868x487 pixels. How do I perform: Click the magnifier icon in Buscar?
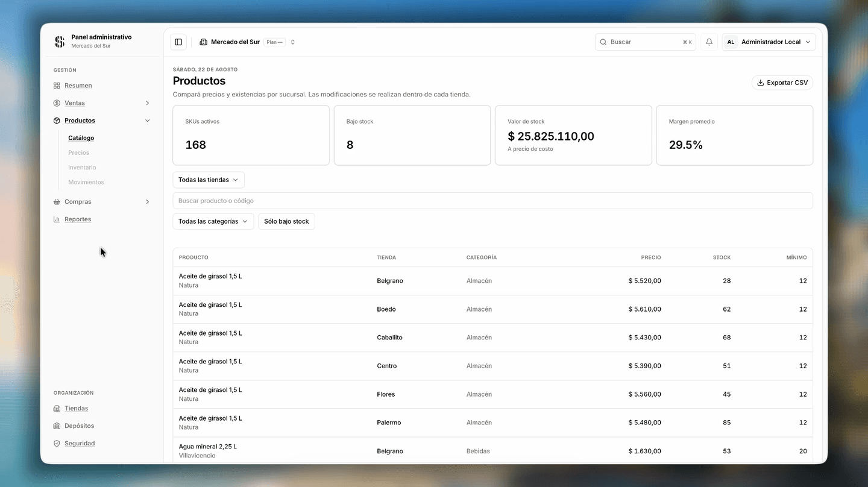tap(603, 42)
